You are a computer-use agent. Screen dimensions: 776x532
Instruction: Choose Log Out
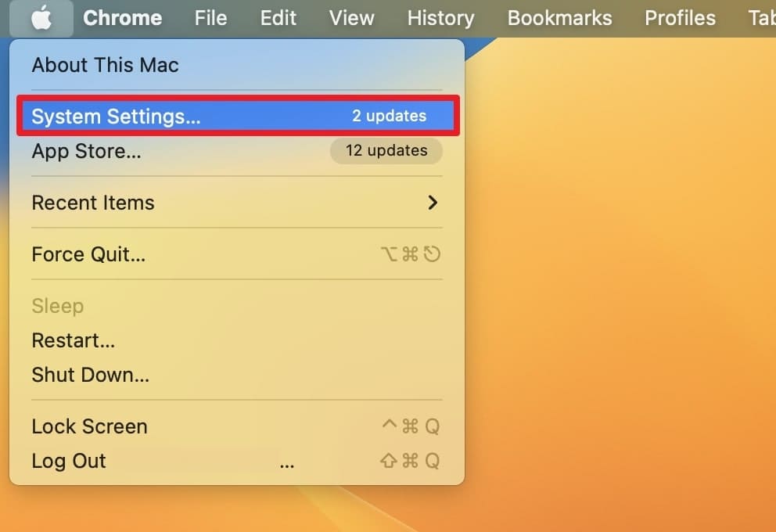[x=236, y=461]
